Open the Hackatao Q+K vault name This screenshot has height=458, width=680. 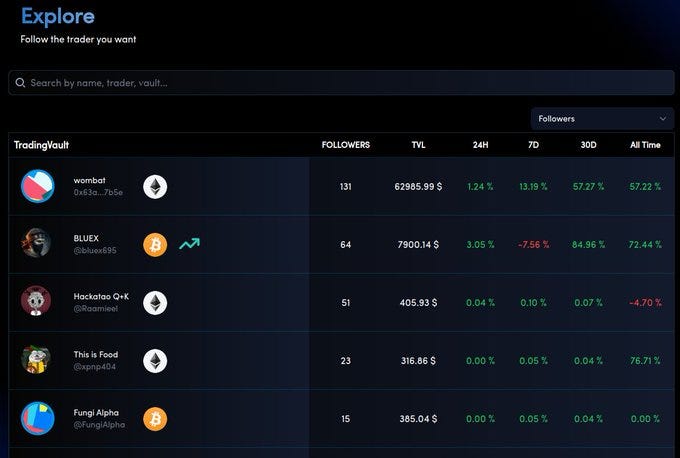(x=103, y=296)
